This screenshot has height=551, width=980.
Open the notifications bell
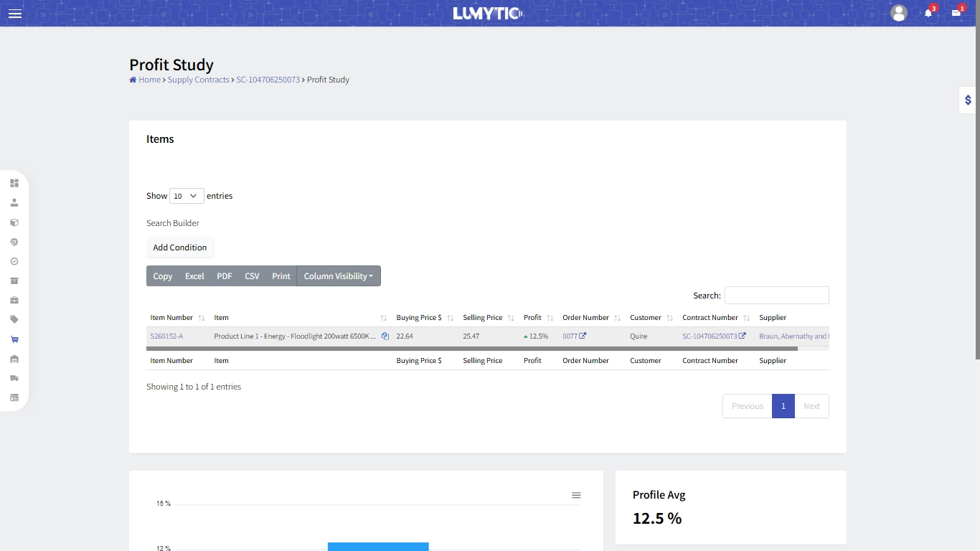pos(928,13)
